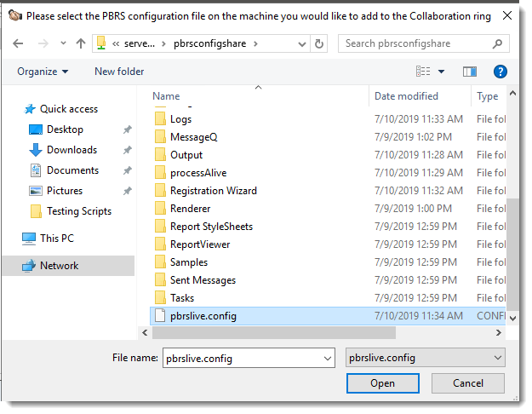532x414 pixels.
Task: Select This PC in navigation pane
Action: (x=57, y=239)
